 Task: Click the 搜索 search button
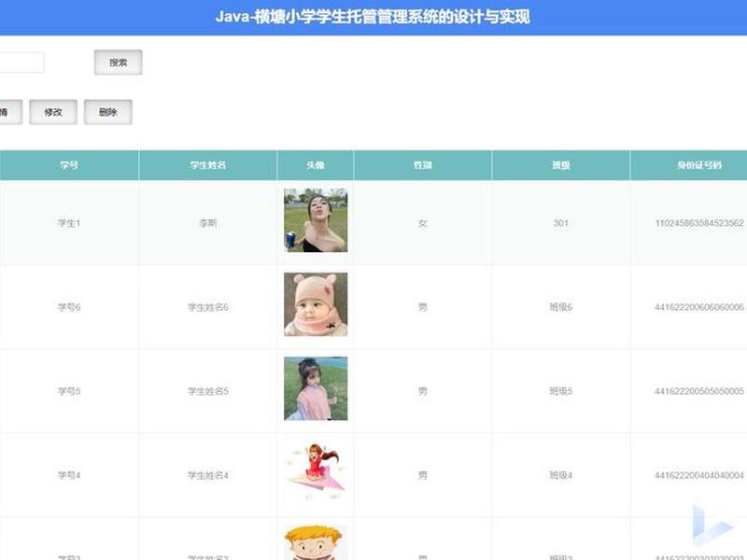(x=119, y=63)
